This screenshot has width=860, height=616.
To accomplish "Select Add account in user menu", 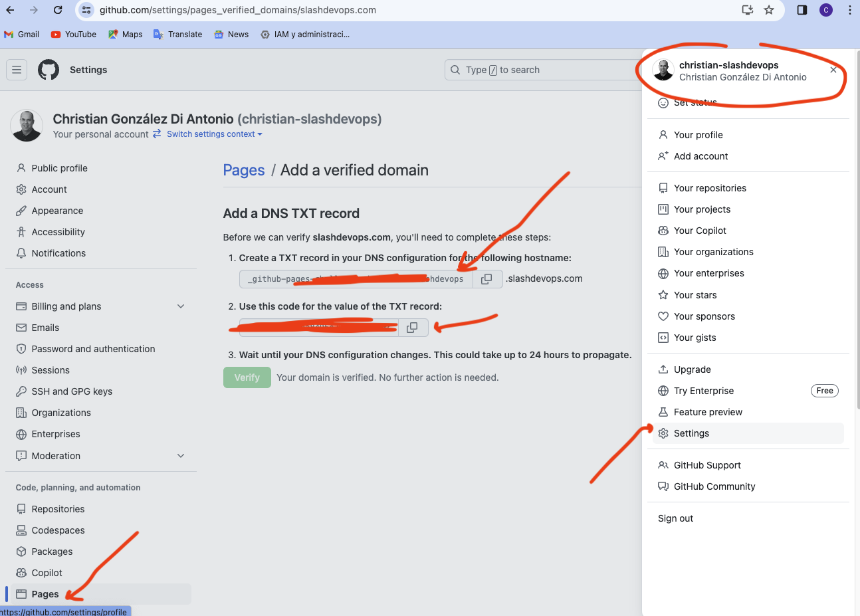I will [x=748, y=156].
